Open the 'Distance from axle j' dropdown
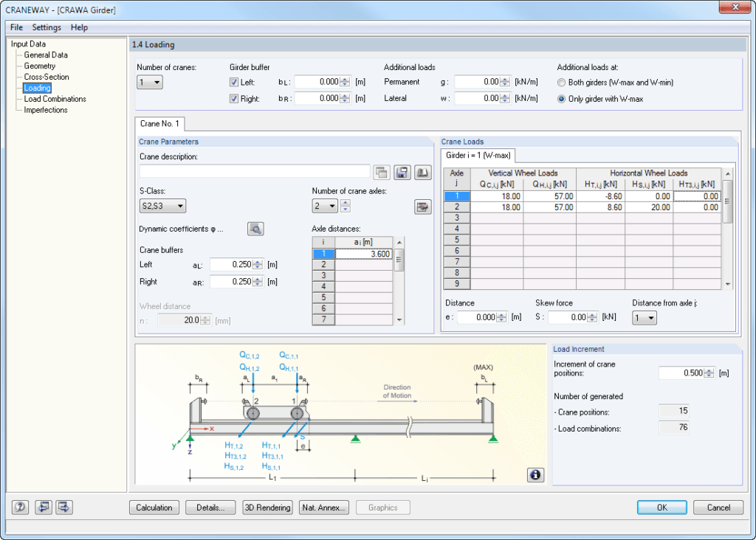The width and height of the screenshot is (756, 540). [643, 317]
